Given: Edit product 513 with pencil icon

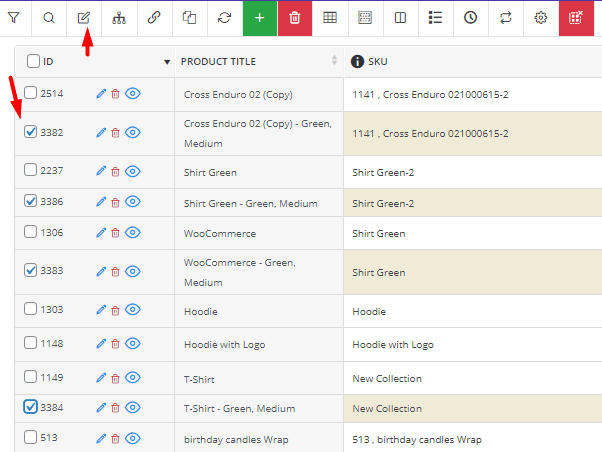Looking at the screenshot, I should click(101, 439).
